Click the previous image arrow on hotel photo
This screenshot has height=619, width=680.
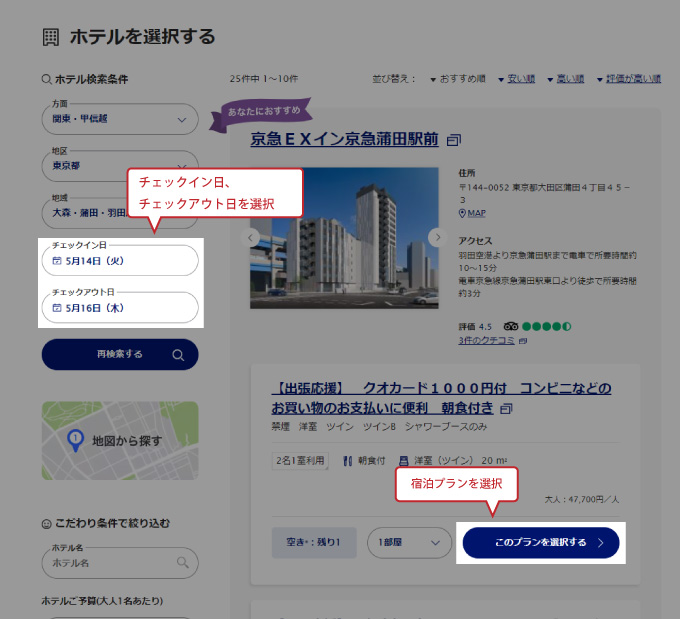tap(253, 238)
